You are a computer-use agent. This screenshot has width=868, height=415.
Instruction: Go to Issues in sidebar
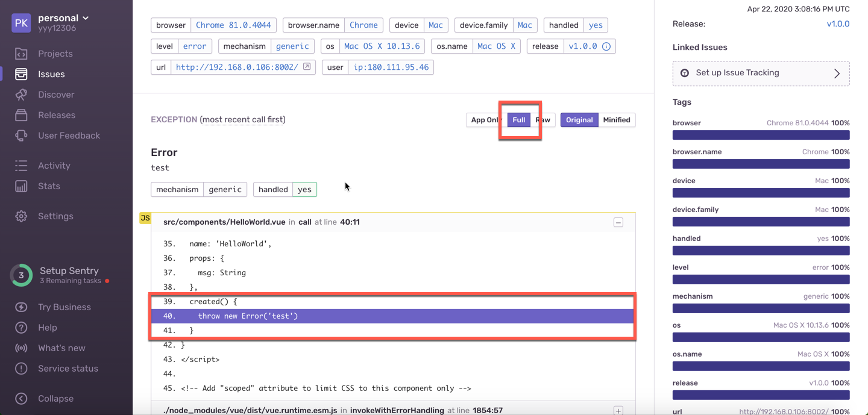point(51,74)
